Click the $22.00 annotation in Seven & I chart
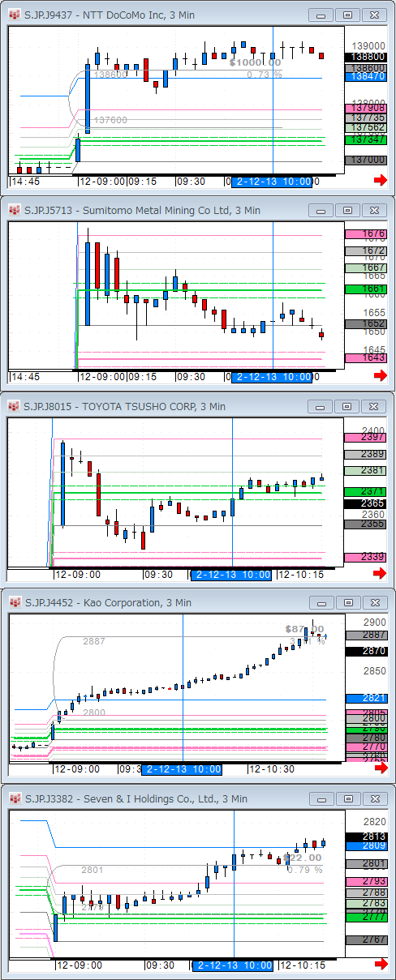396x980 pixels. (303, 858)
